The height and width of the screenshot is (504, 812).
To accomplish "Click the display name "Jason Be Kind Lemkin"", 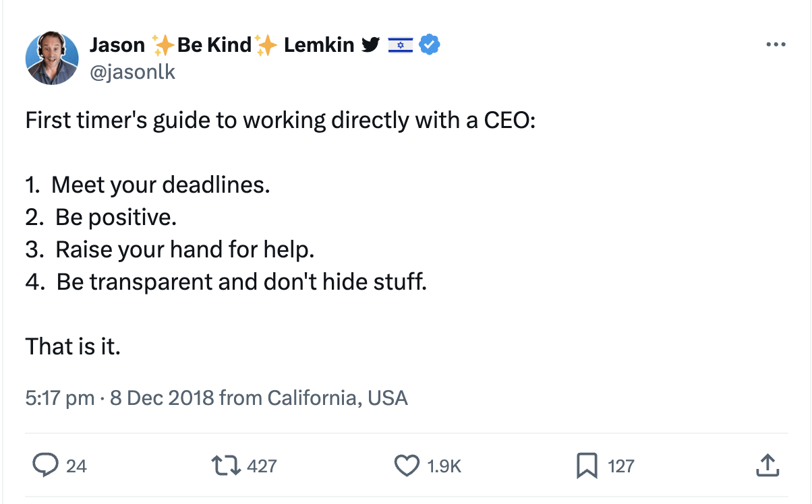I will (x=221, y=45).
